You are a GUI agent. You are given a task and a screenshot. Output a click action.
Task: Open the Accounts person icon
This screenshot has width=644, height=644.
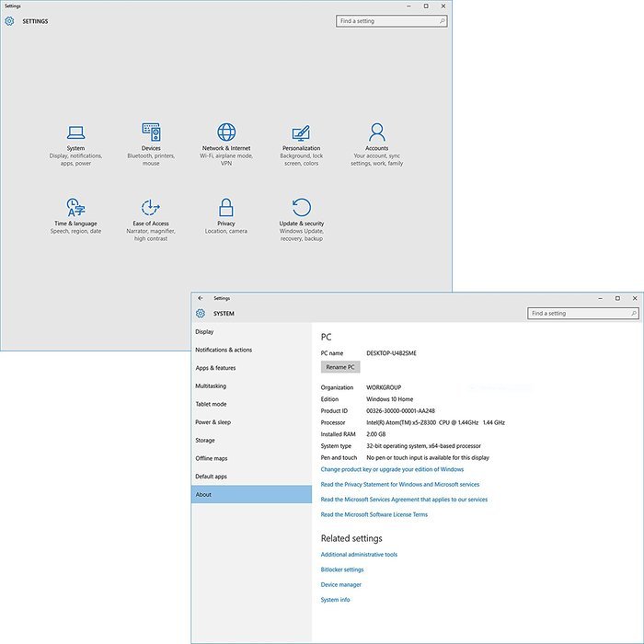pos(376,132)
